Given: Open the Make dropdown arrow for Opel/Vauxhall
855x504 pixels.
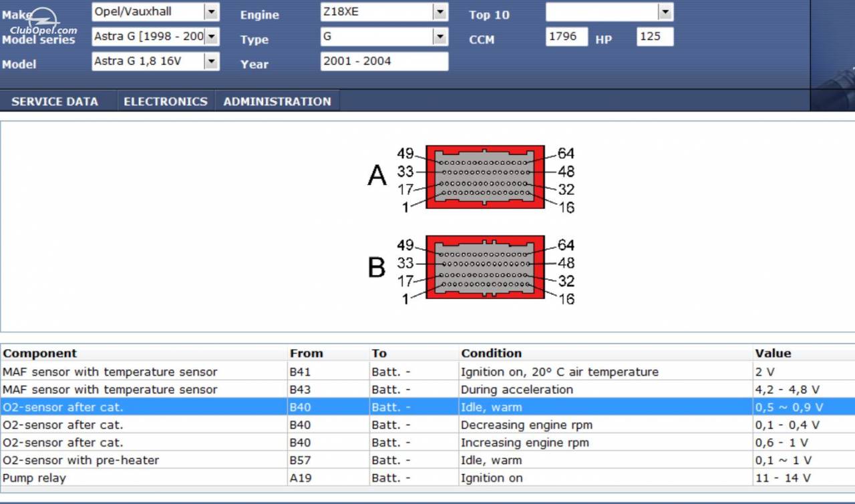Looking at the screenshot, I should [211, 12].
